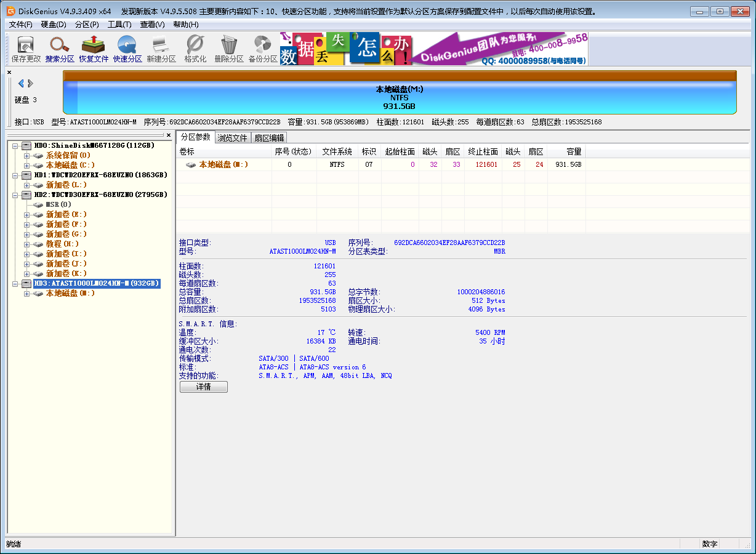
Task: Open the 帮助(H) menu
Action: [x=185, y=24]
